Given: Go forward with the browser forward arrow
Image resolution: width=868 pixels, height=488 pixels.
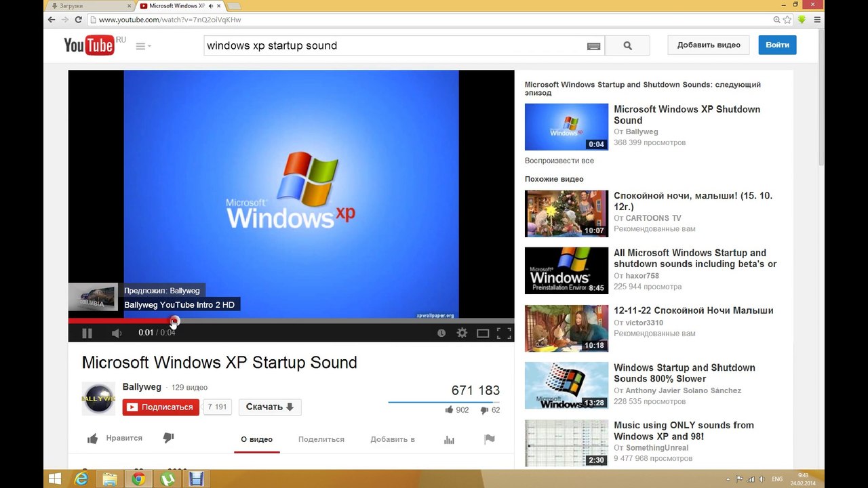Looking at the screenshot, I should [x=65, y=20].
